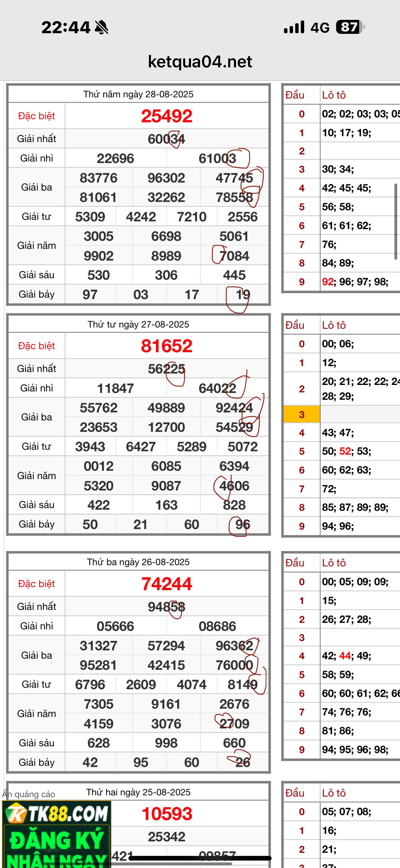
Task: Click the "Ẩn quảng cáo" hide-ad link
Action: point(29,794)
